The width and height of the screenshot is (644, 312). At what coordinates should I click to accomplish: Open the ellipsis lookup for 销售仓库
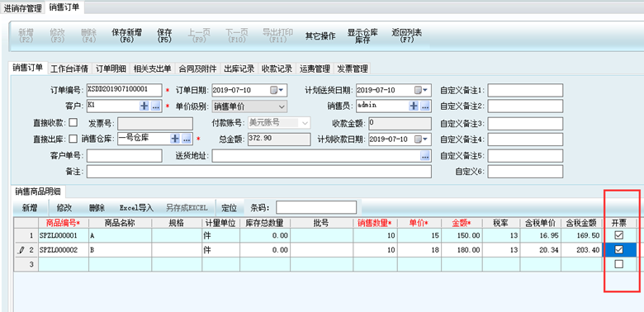tap(187, 139)
